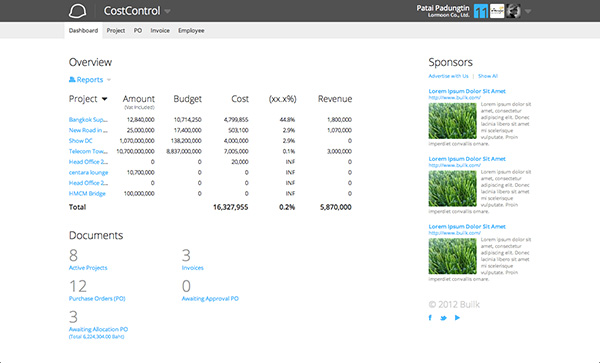This screenshot has height=363, width=600.
Task: Click the 5,870,000 total revenue
Action: (336, 207)
